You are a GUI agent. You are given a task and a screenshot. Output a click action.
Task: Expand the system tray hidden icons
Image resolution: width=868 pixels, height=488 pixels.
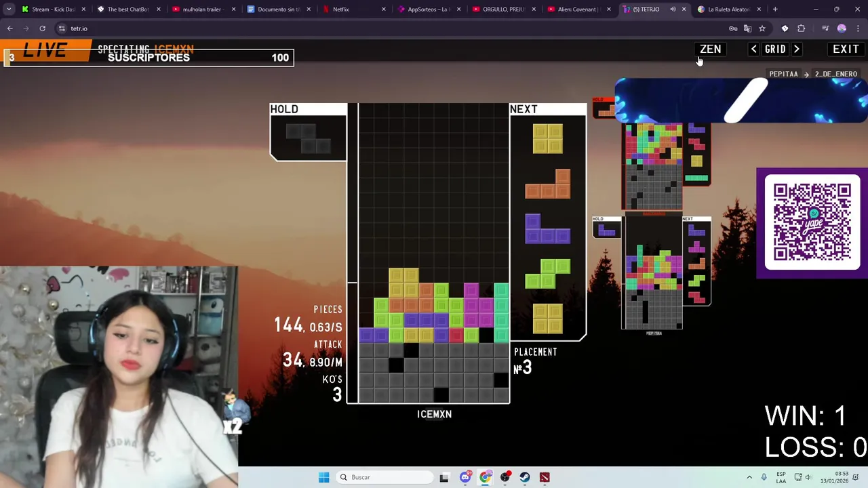point(749,477)
